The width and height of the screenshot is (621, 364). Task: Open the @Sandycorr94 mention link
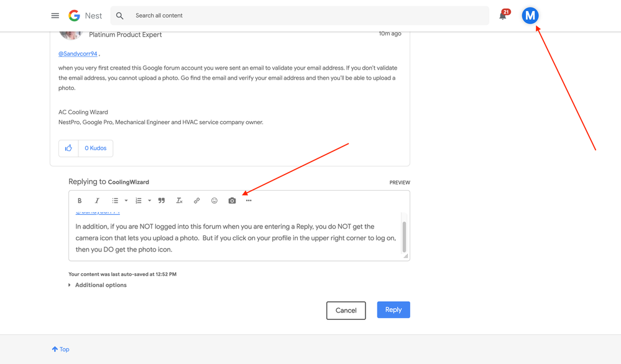[x=78, y=54]
